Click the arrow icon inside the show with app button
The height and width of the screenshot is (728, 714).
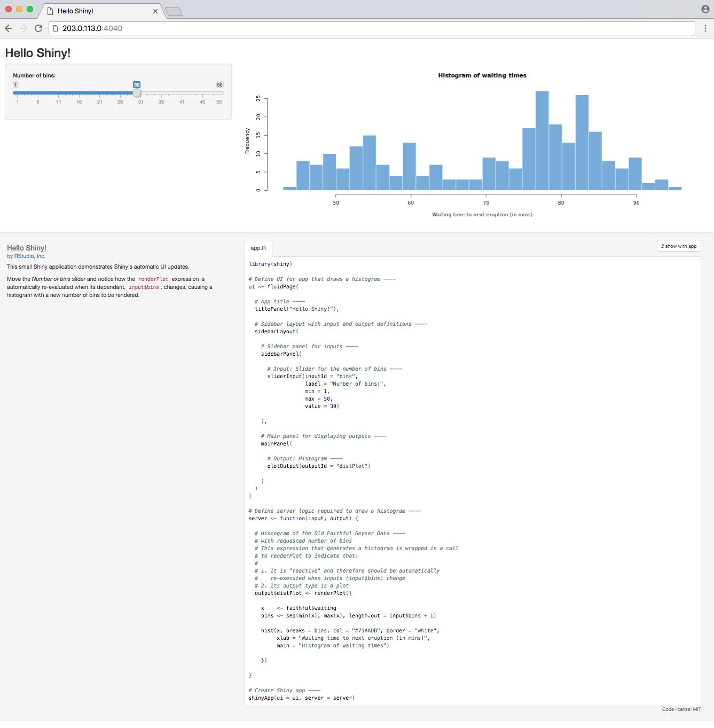[x=663, y=246]
